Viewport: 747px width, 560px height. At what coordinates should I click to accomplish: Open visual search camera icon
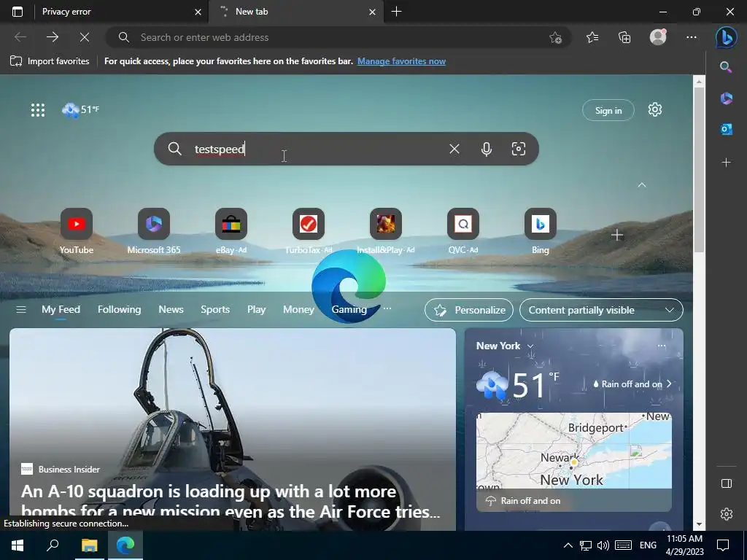[x=519, y=149]
